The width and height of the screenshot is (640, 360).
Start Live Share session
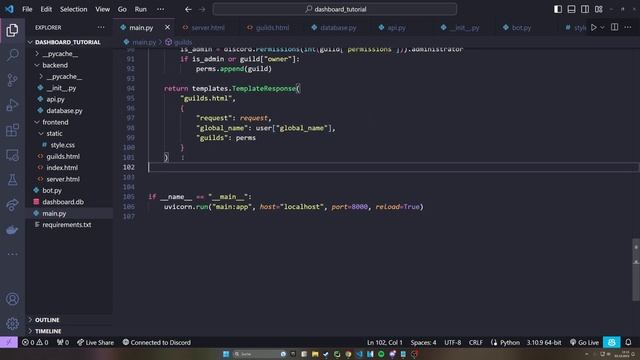pyautogui.click(x=95, y=342)
